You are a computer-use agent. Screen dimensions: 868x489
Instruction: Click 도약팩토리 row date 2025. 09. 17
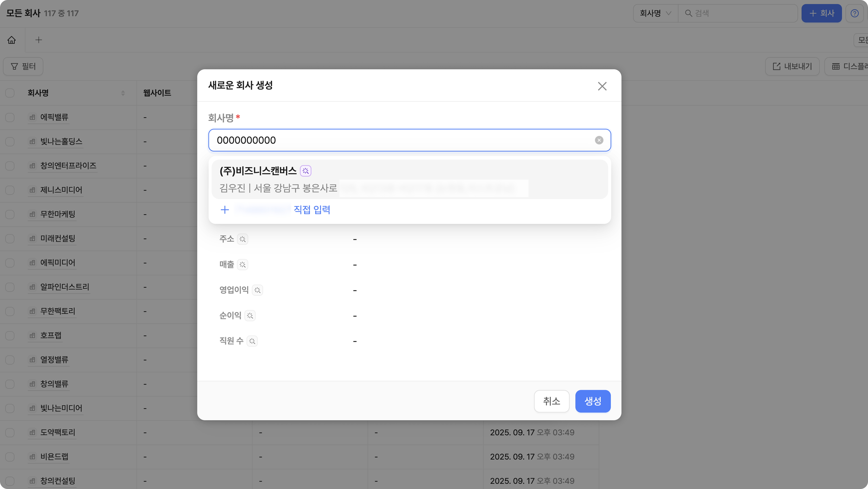pyautogui.click(x=512, y=432)
